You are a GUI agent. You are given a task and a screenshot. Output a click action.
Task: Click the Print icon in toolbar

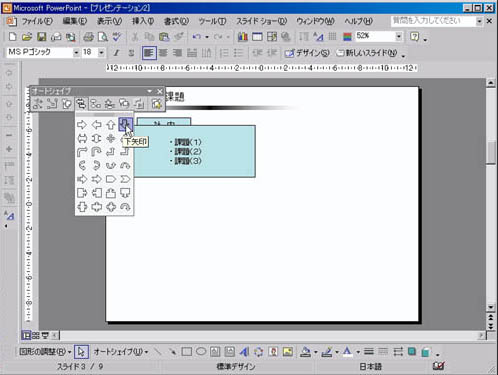tap(88, 37)
